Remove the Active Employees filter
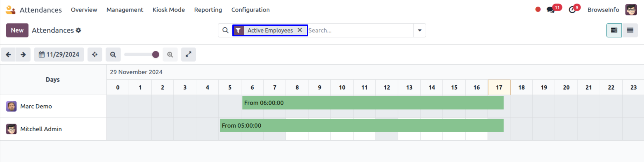 (x=300, y=30)
